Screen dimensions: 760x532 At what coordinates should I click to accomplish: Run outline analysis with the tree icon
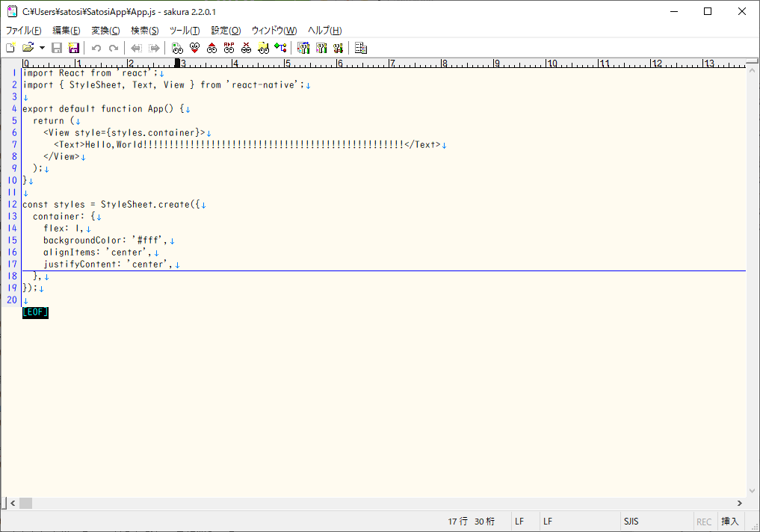click(281, 48)
